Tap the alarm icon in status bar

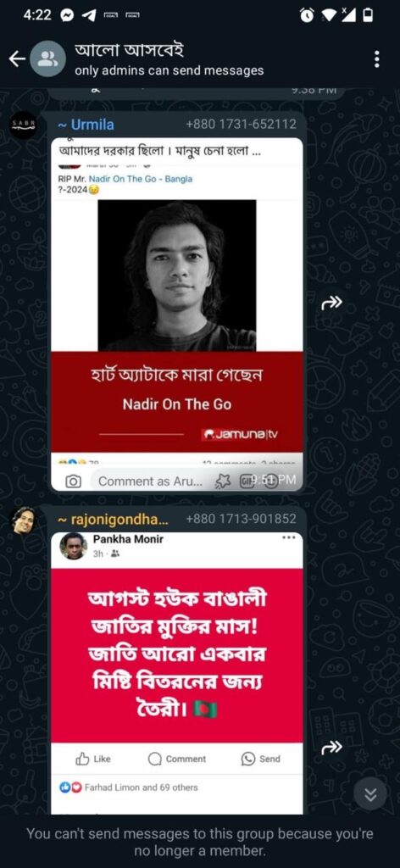[307, 16]
